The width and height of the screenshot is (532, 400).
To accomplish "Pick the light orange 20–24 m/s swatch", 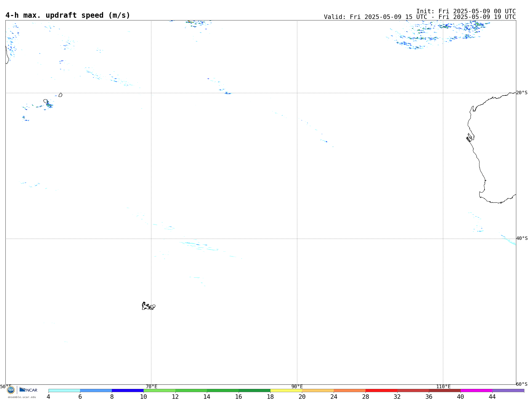I will [x=318, y=391].
